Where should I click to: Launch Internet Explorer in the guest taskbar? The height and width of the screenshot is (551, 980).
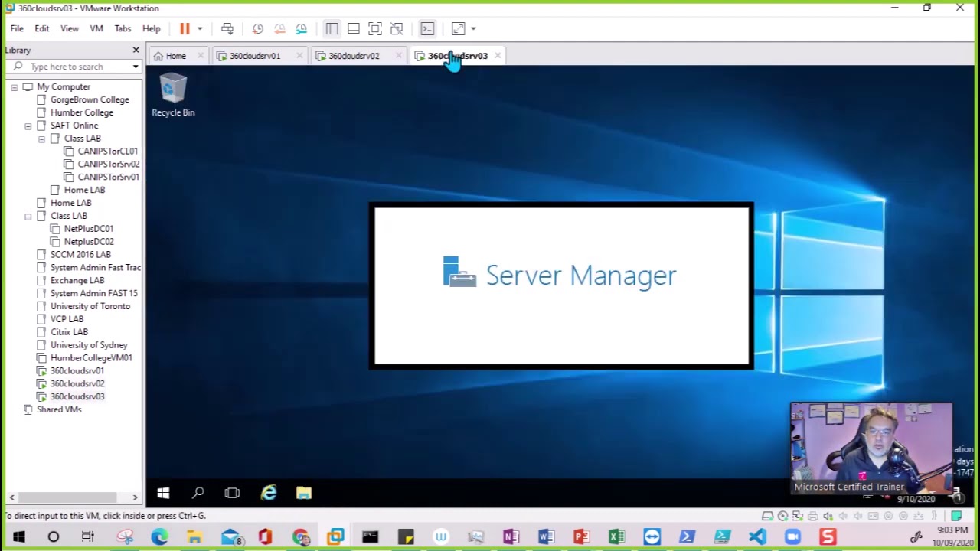click(268, 494)
